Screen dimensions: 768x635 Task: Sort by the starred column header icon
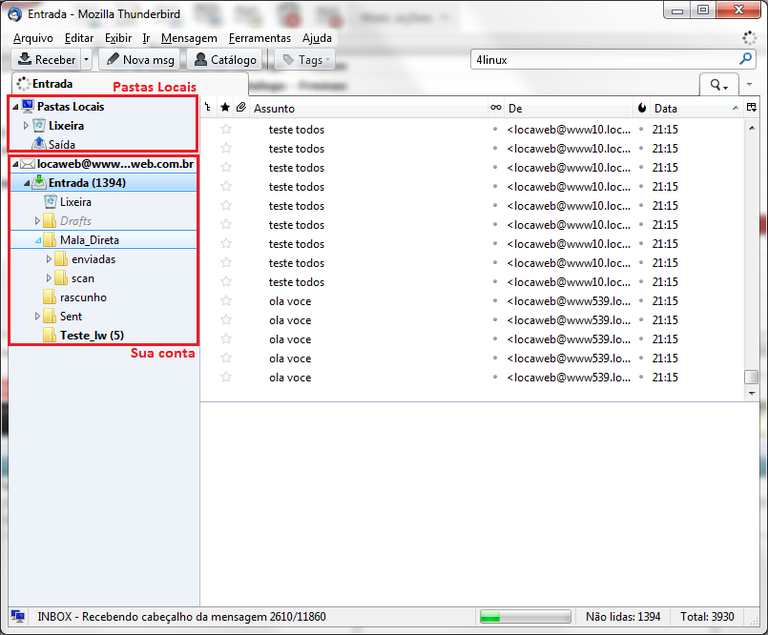225,107
